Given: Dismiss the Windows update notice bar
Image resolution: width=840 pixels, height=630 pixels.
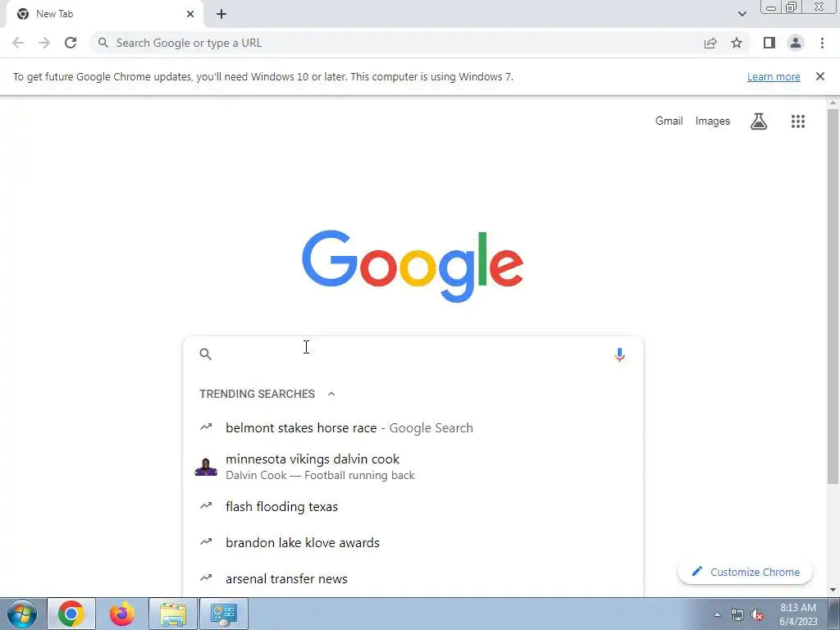Looking at the screenshot, I should click(819, 76).
